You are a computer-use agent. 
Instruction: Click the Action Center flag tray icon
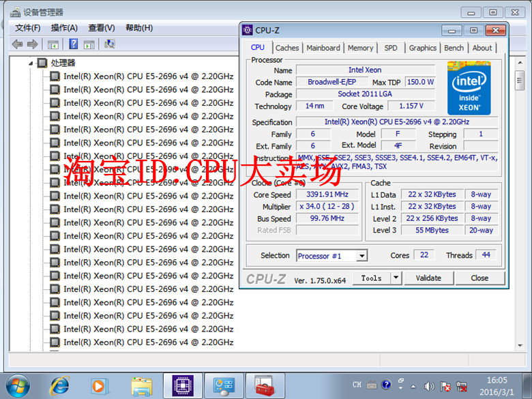[x=445, y=386]
